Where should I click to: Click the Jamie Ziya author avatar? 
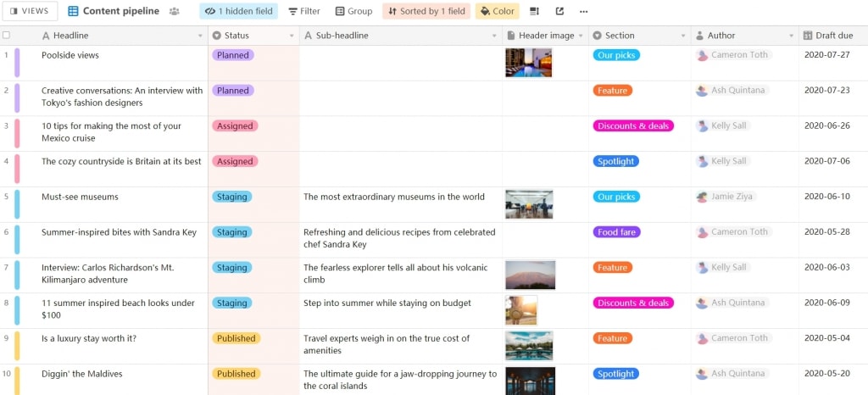coord(702,197)
